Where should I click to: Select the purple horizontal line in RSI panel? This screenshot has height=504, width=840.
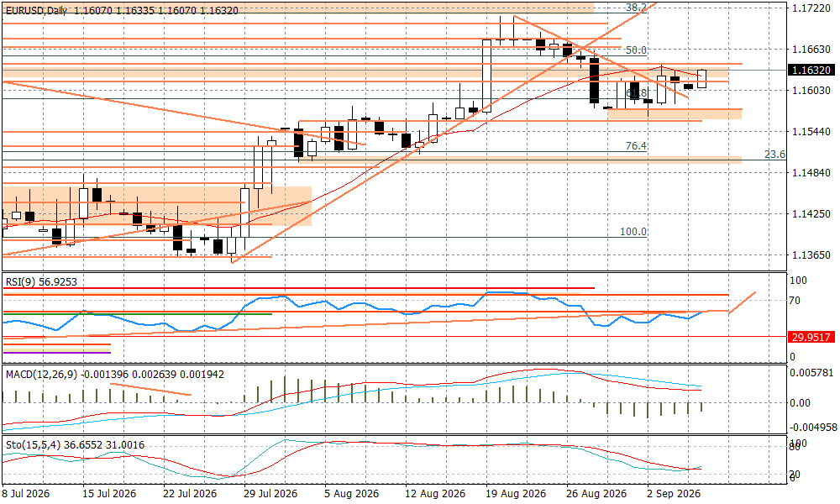tap(56, 353)
